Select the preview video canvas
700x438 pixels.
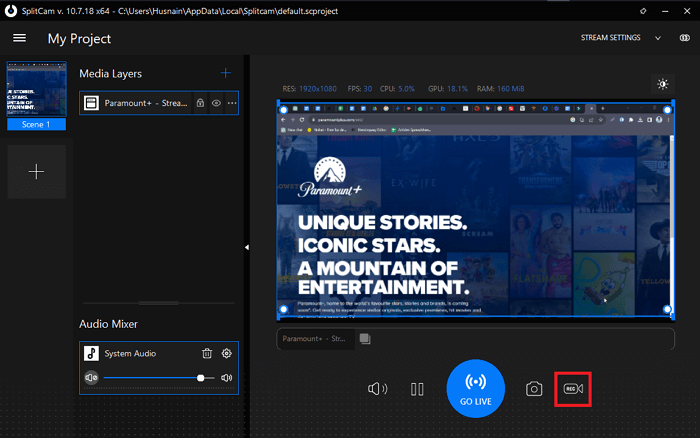475,209
